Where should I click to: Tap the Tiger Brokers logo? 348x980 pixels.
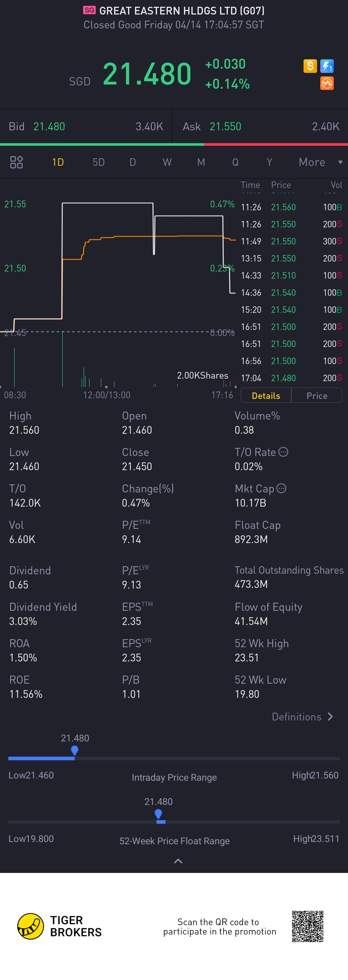click(60, 926)
